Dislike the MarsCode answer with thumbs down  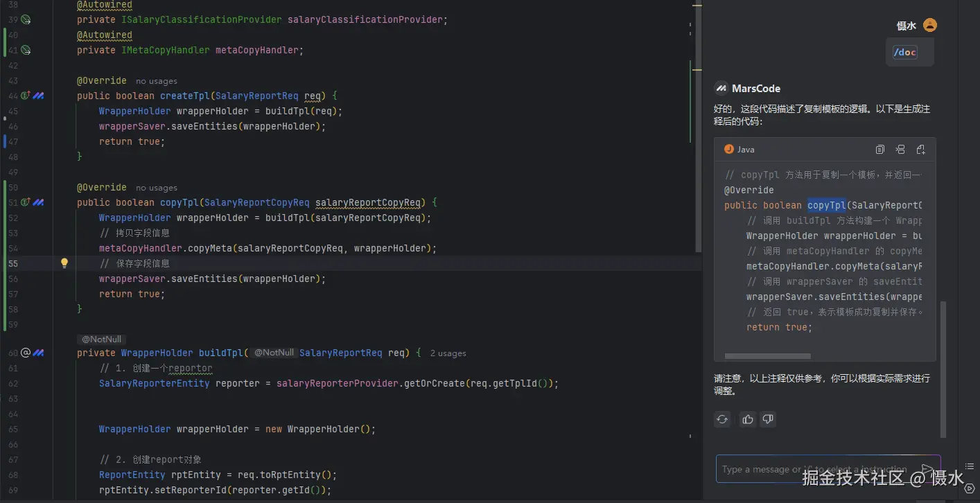pyautogui.click(x=767, y=419)
